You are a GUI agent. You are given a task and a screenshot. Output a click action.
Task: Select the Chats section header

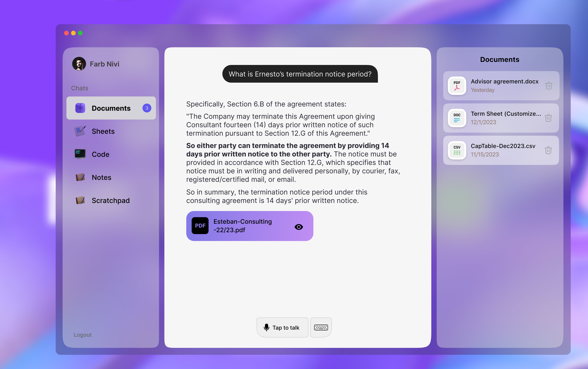pos(79,88)
